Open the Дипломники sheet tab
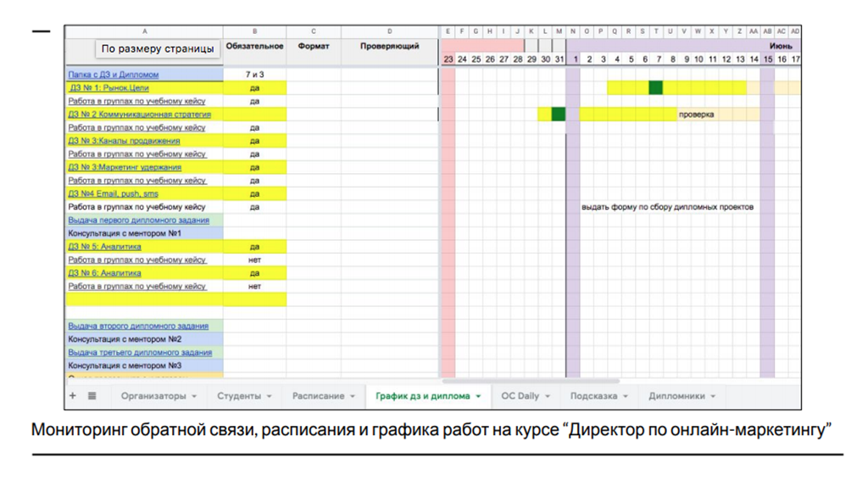The height and width of the screenshot is (481, 868). pos(676,396)
